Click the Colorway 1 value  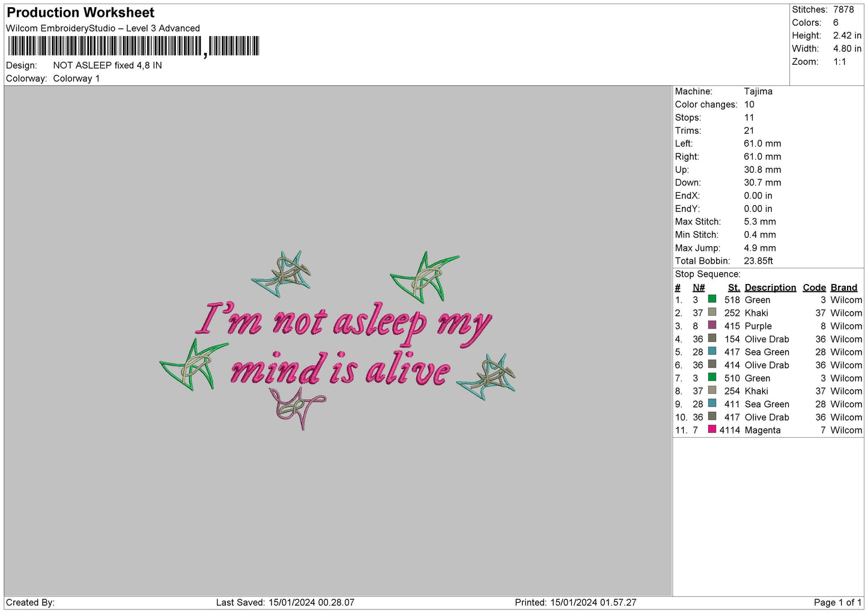(x=76, y=79)
